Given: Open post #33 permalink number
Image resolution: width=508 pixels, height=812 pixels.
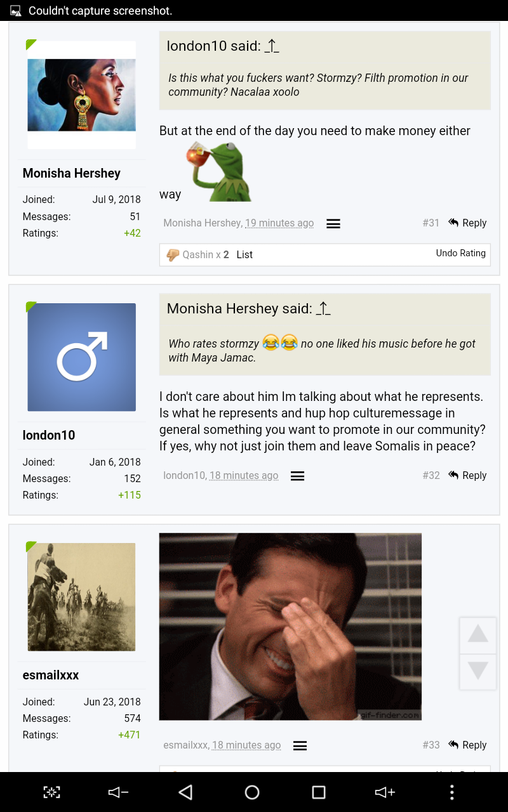Looking at the screenshot, I should [x=431, y=745].
